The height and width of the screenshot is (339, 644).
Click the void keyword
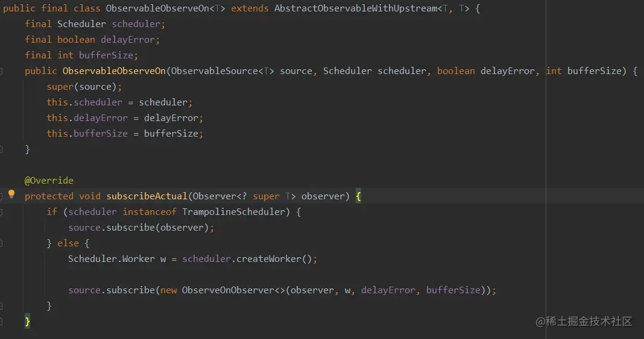click(89, 196)
